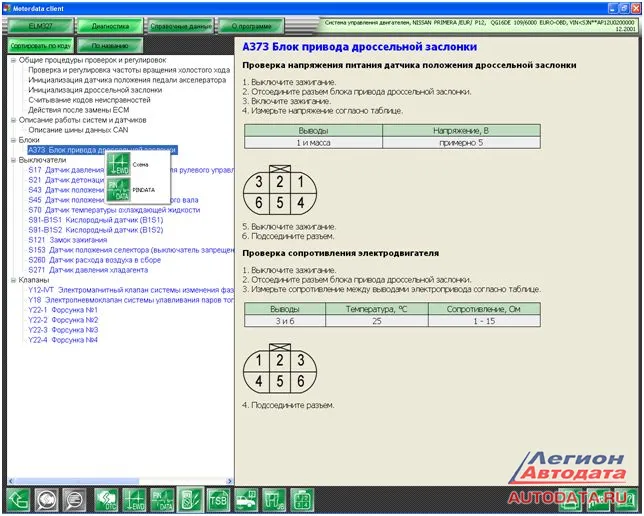Open S91-B1S2 Кислородный датчик (B1S2)
Image resolution: width=644 pixels, height=516 pixels.
pyautogui.click(x=96, y=230)
